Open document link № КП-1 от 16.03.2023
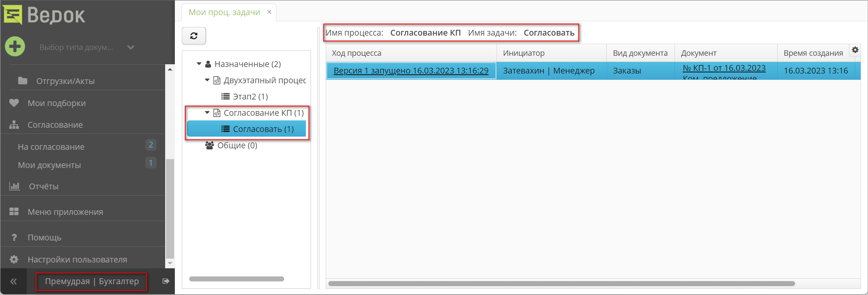The image size is (868, 295). pos(724,68)
